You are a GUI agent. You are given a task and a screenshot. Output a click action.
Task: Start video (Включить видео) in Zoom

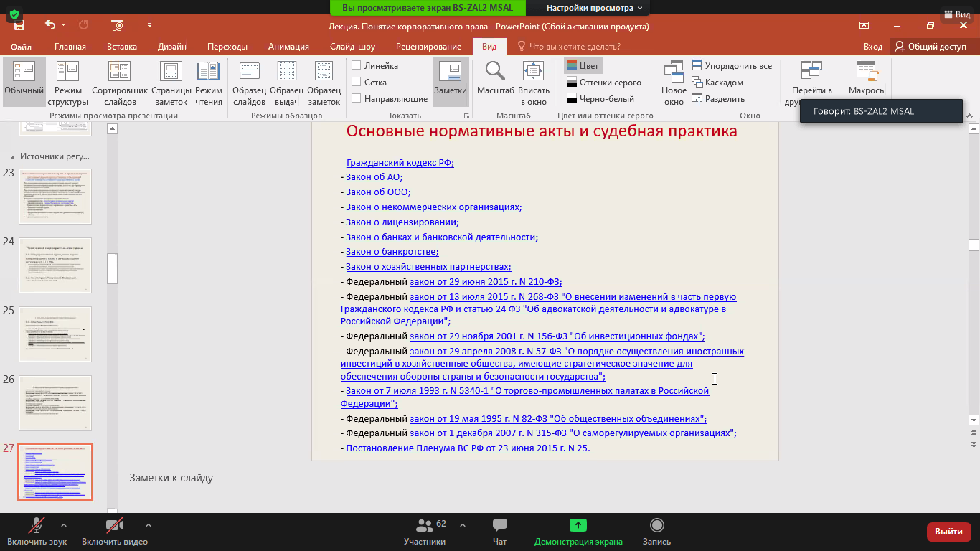tap(115, 532)
